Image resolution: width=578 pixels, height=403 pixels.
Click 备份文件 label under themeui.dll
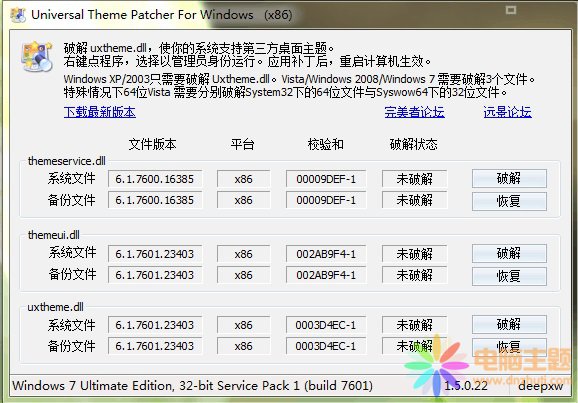tap(72, 274)
